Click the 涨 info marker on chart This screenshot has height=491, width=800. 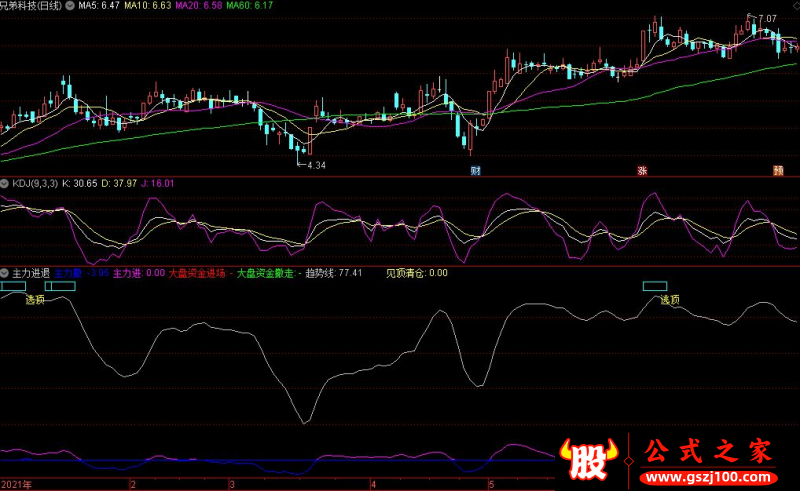(x=642, y=170)
